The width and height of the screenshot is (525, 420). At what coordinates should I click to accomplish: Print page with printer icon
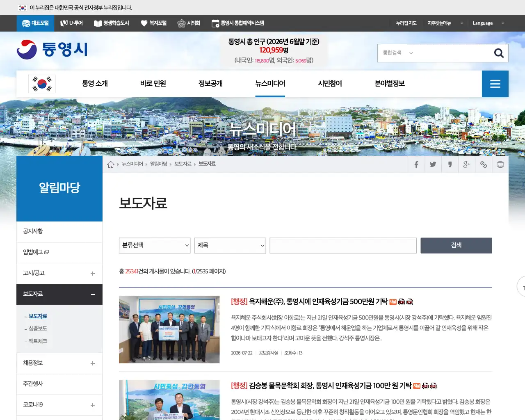pos(500,164)
